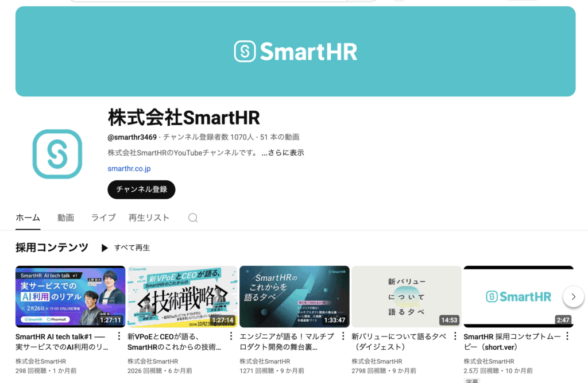Click channel name under the 1271 回視聴 video
The width and height of the screenshot is (588, 383).
coord(265,361)
